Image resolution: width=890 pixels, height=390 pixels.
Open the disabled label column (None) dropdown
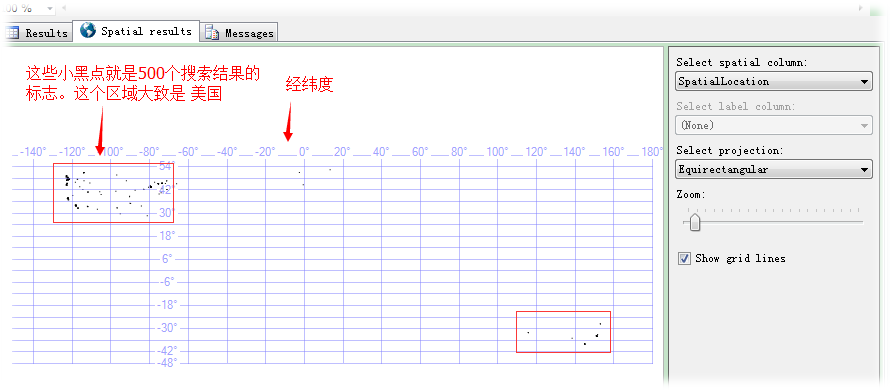click(774, 125)
